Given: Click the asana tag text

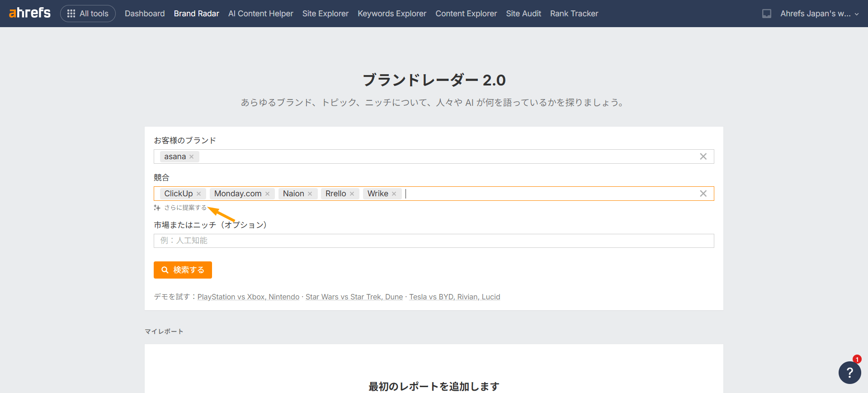Looking at the screenshot, I should tap(175, 156).
